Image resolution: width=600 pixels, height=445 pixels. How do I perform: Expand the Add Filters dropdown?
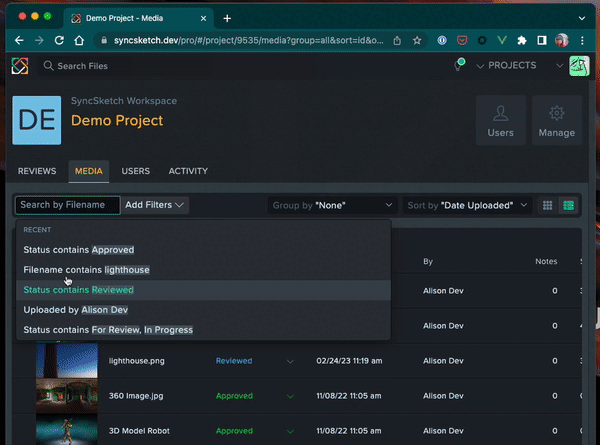tap(155, 205)
